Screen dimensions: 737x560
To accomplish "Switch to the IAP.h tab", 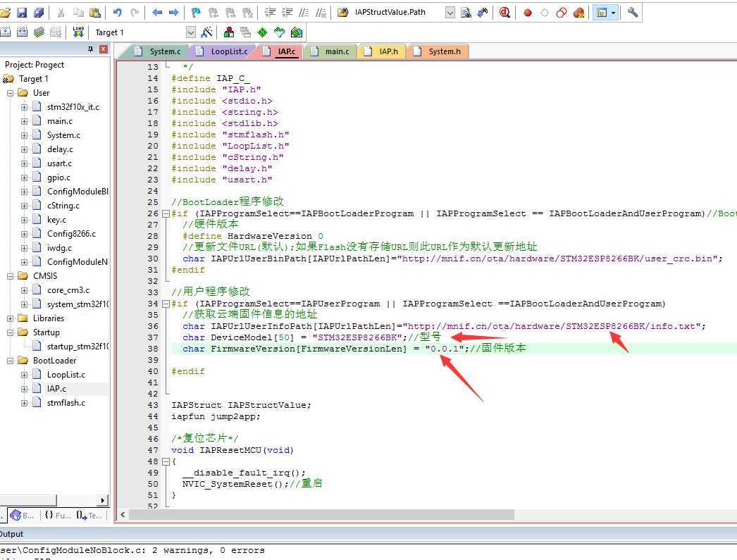I will tap(382, 51).
